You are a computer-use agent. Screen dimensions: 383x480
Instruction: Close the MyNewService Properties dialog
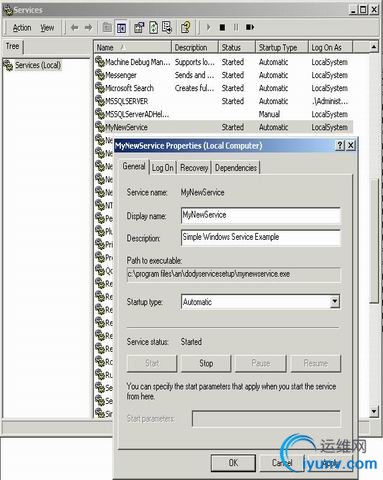point(350,145)
